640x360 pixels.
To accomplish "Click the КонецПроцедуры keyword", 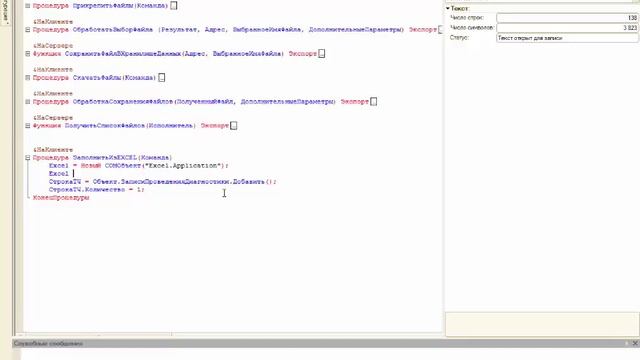I will pos(61,198).
